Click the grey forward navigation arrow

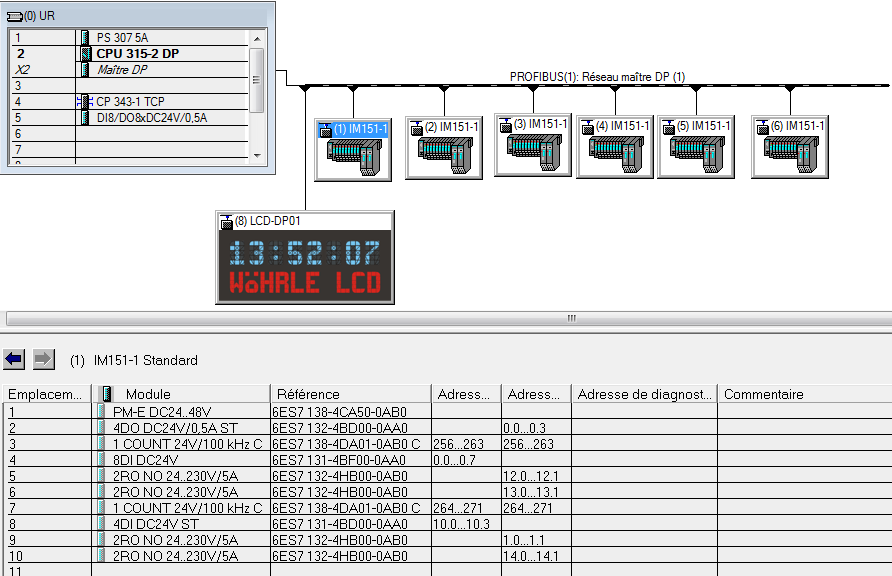click(44, 359)
